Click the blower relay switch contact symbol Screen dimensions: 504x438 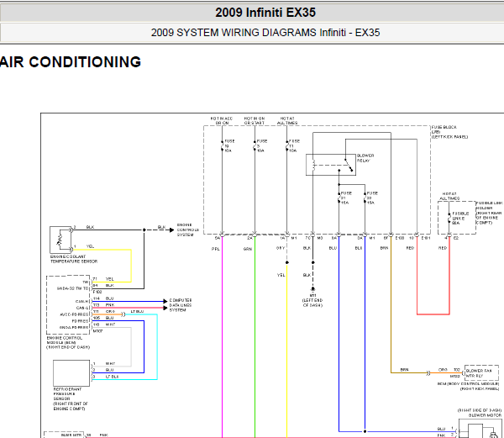click(349, 165)
